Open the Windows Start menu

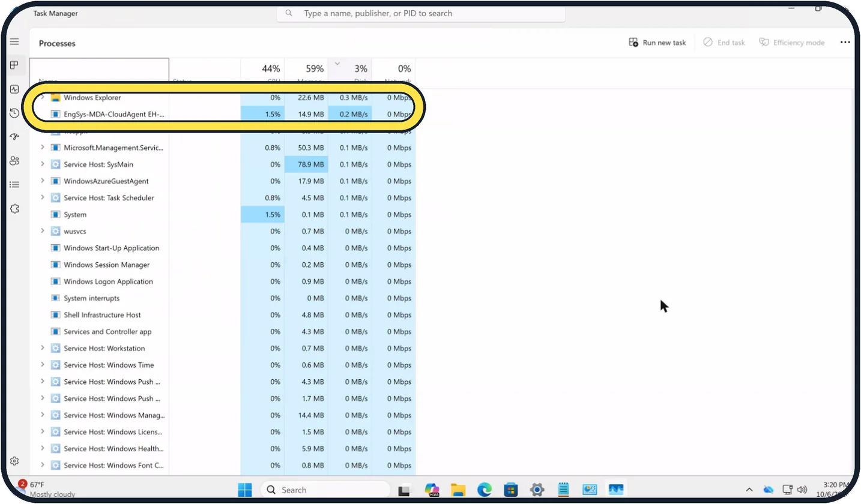pos(245,490)
